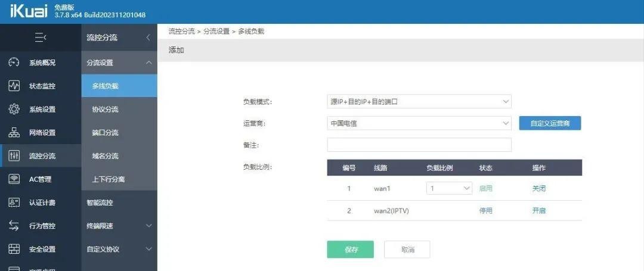Expand the 终端限速 submenu
Screen dimensions: 644x271
coord(148,226)
